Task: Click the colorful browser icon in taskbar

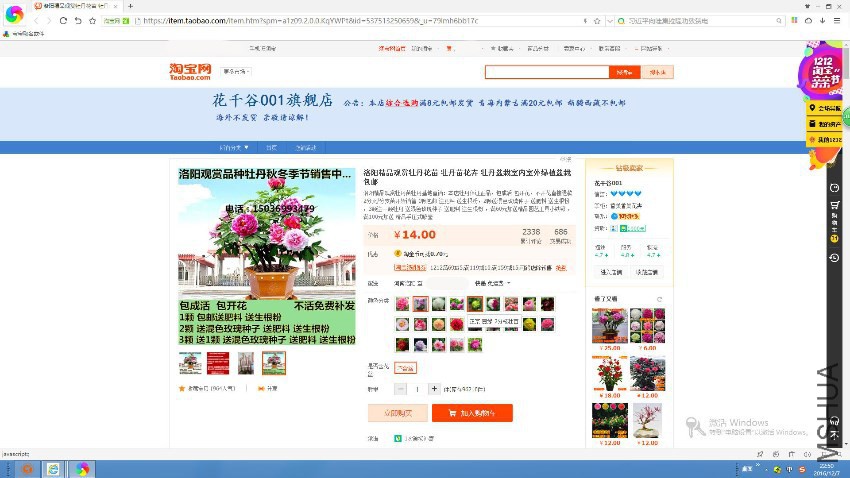Action: 83,468
